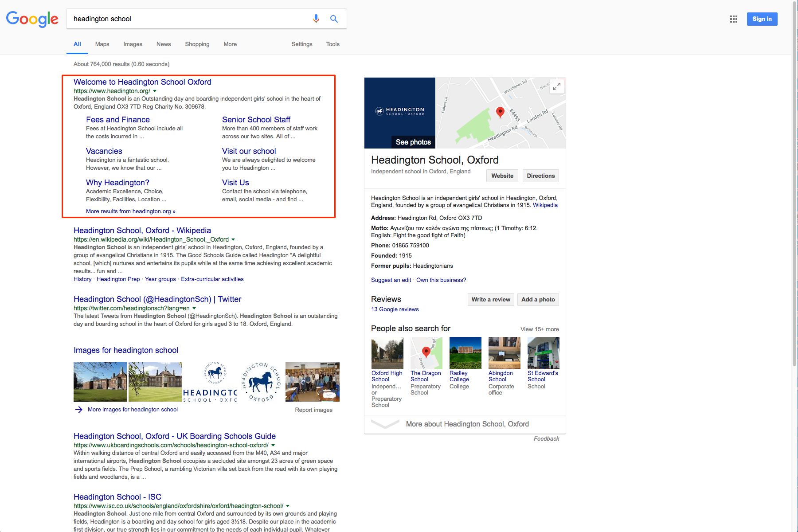Click the arrow beside More images link
This screenshot has height=532, width=798.
[79, 410]
